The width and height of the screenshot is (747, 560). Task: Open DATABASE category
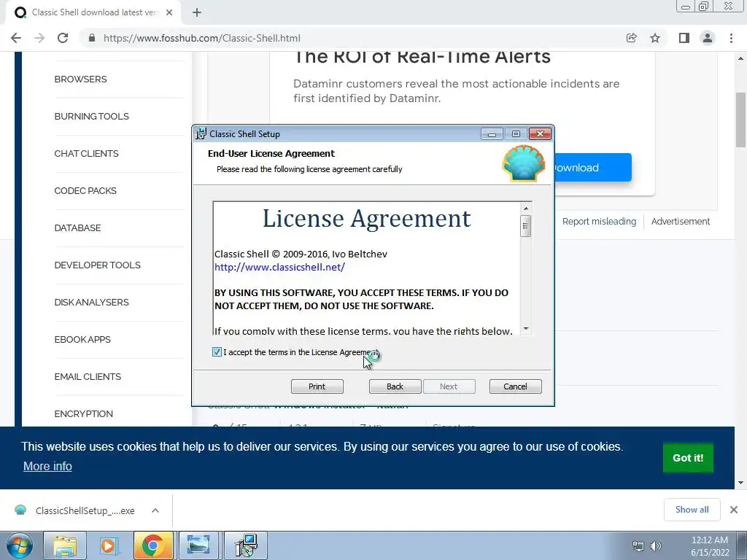[77, 227]
